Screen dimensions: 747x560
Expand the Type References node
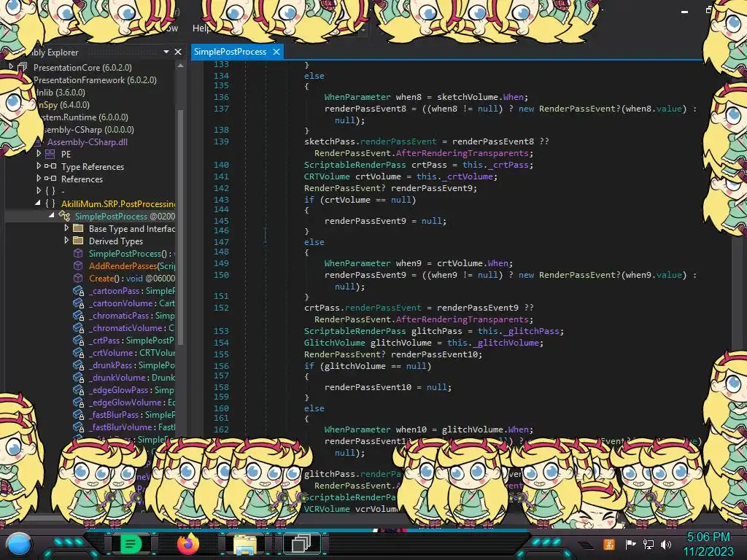(39, 166)
